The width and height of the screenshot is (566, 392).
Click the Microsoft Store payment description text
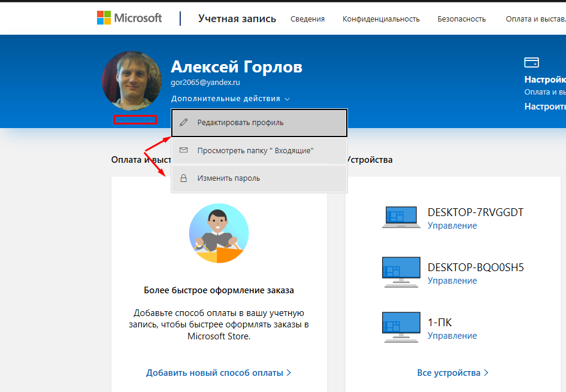click(x=219, y=324)
